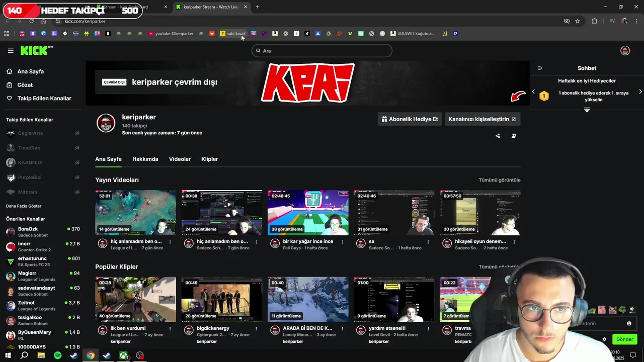Viewport: 644px width, 362px height.
Task: Open options for 'ilk ben vurdum!' clip
Action: coord(170,329)
